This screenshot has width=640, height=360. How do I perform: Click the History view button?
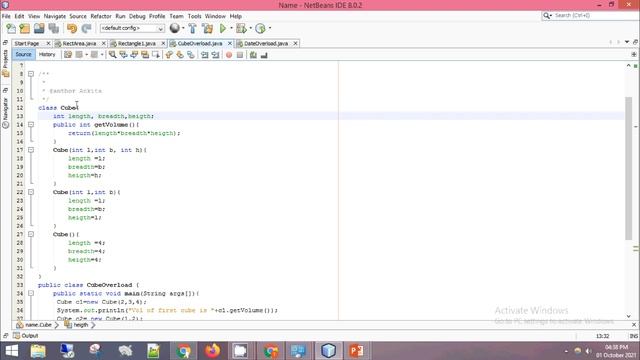pyautogui.click(x=47, y=54)
